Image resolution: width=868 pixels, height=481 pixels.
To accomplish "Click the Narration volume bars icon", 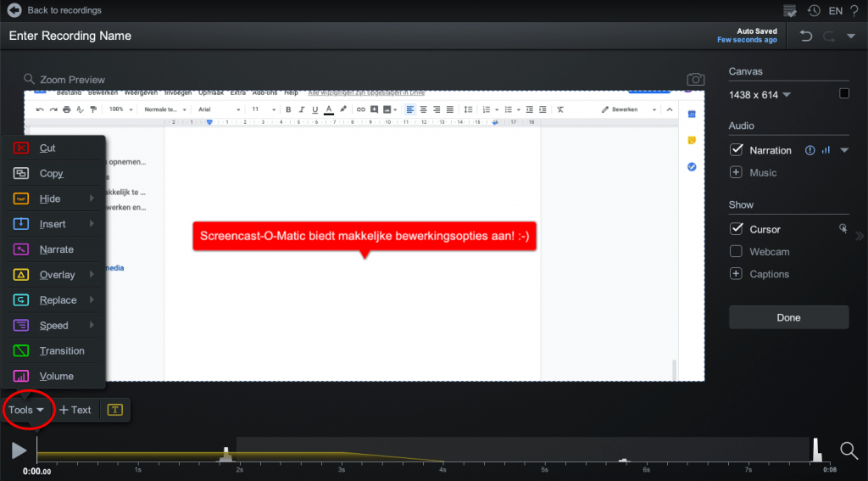I will [x=826, y=149].
